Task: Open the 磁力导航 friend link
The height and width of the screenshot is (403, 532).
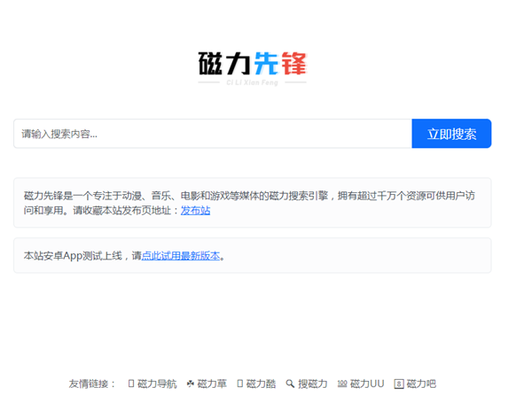Action: click(157, 384)
